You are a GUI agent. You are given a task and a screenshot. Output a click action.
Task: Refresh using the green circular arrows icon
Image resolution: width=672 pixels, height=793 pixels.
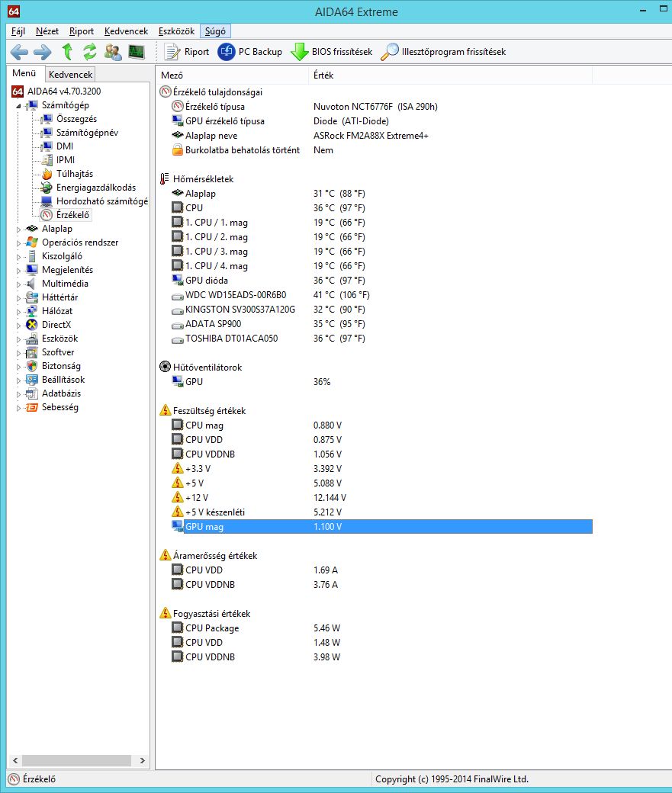click(x=89, y=52)
